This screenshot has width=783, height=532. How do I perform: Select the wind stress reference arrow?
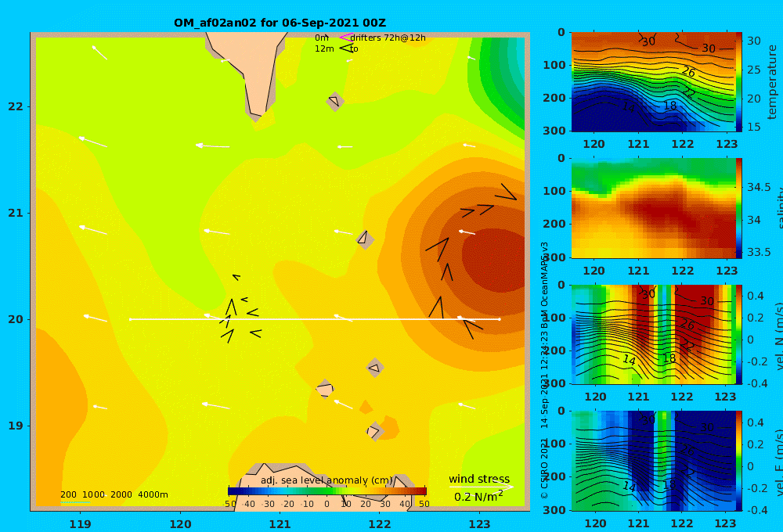coord(481,487)
